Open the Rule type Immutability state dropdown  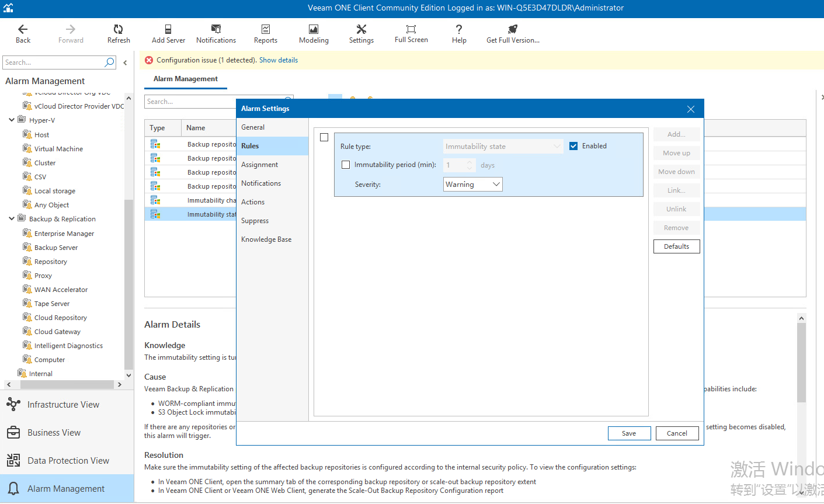[x=503, y=146]
